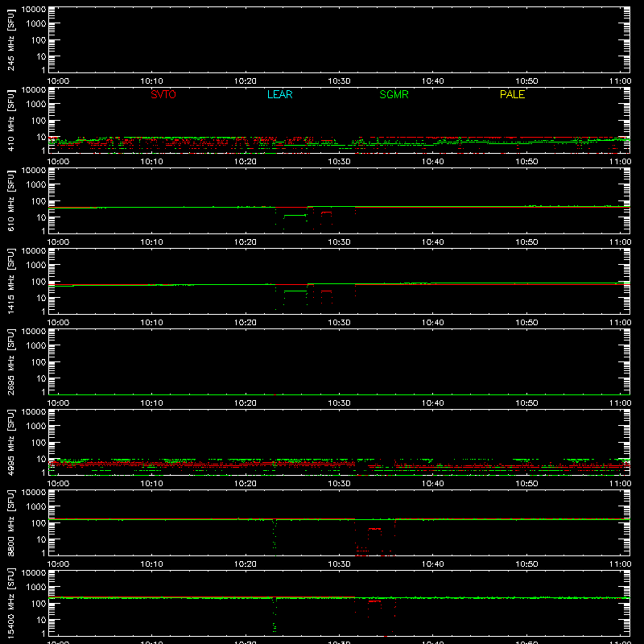
Task: Click 10:40 time label below 2695 MHz panel
Action: pos(433,403)
